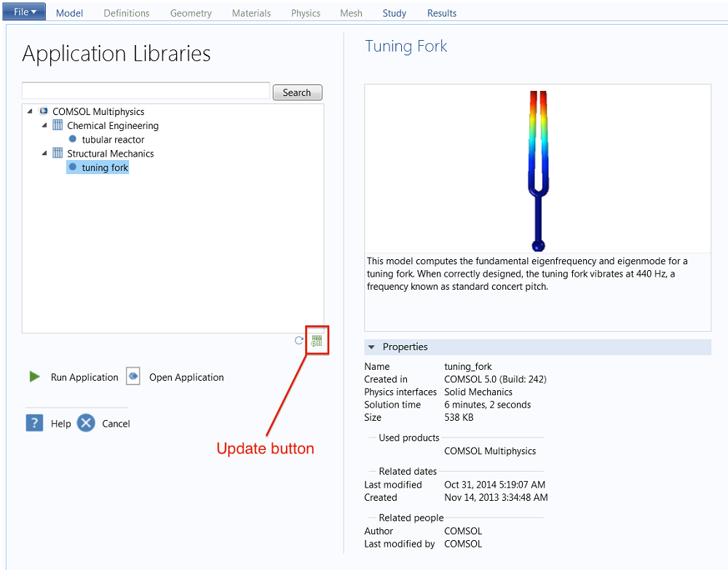Screen dimensions: 728x570
Task: Click the solution time 6 minutes, 2 seconds
Action: (x=488, y=405)
